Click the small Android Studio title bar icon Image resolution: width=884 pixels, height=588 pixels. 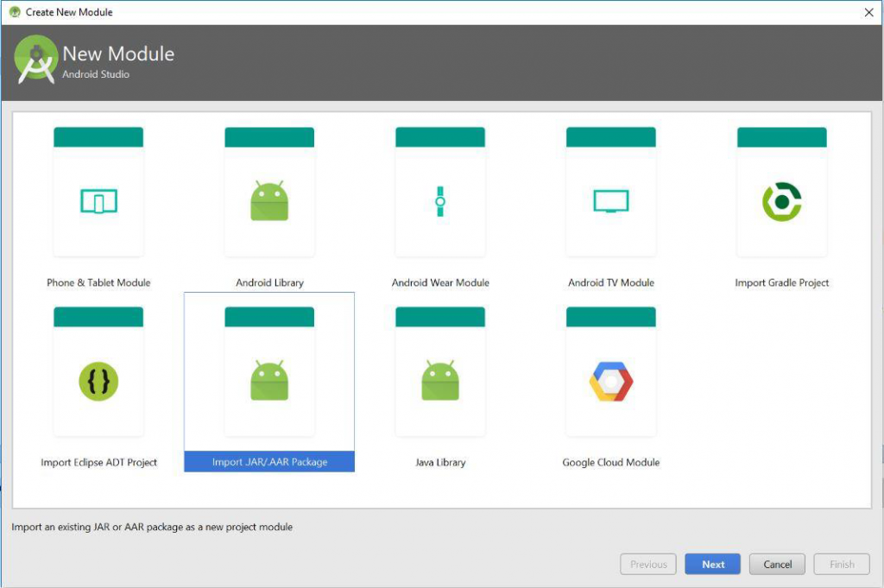14,12
